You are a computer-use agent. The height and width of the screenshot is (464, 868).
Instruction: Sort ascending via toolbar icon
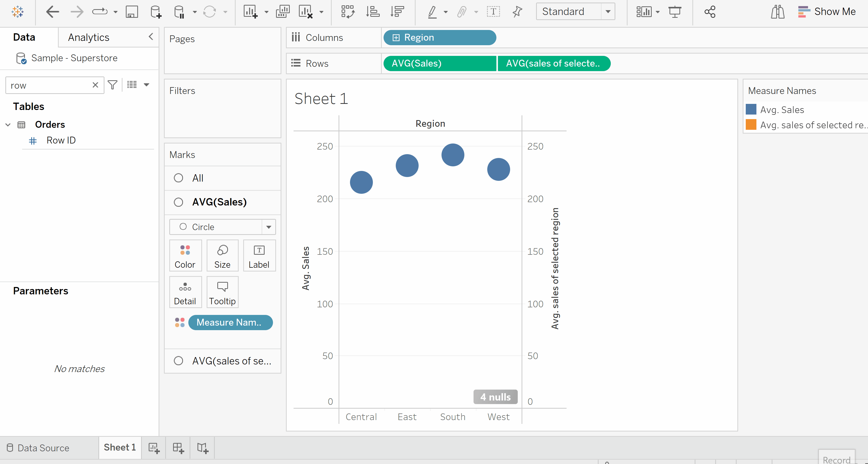[373, 12]
